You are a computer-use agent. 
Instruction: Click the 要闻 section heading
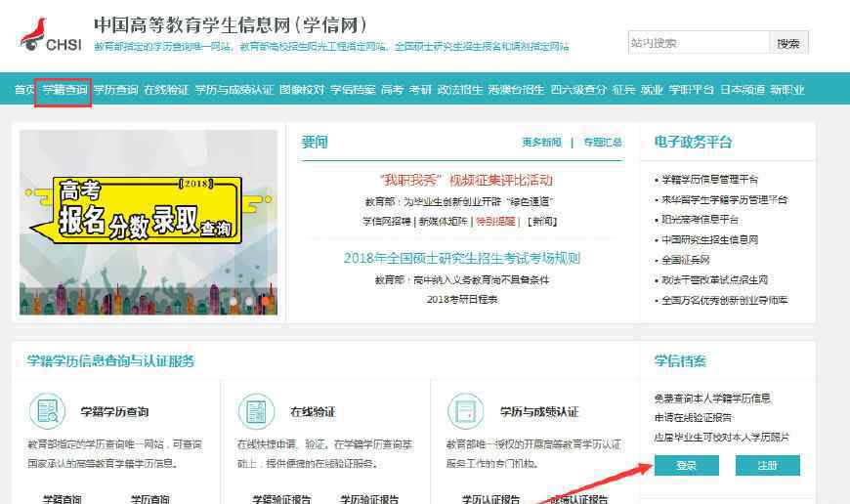[315, 142]
